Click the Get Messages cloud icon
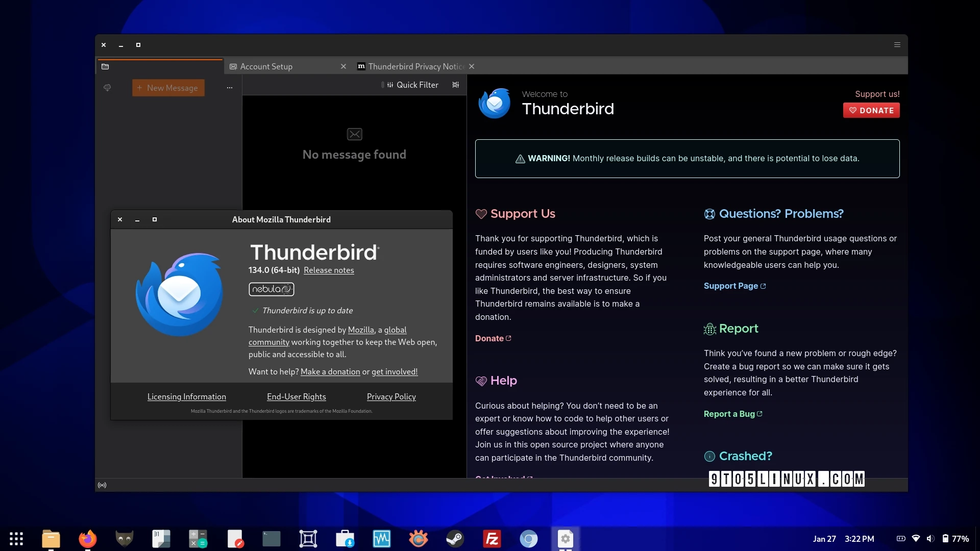 (x=107, y=88)
